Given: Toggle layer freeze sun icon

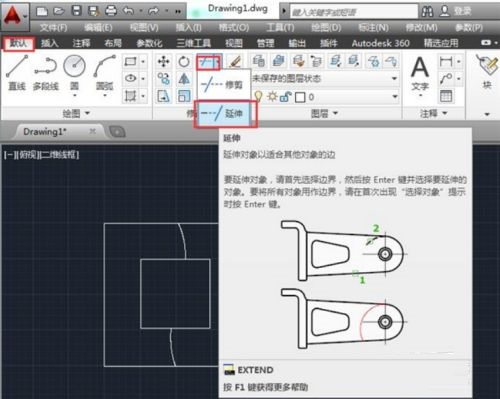Looking at the screenshot, I should click(272, 97).
